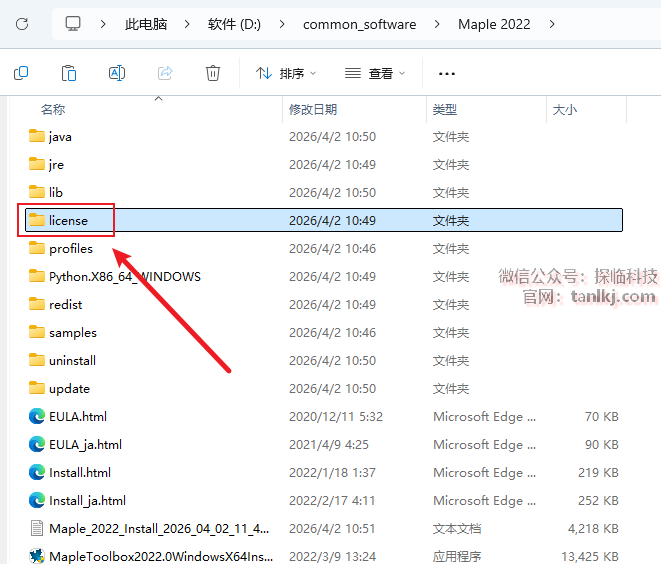
Task: Go to 此电脑 in breadcrumb
Action: pyautogui.click(x=146, y=24)
